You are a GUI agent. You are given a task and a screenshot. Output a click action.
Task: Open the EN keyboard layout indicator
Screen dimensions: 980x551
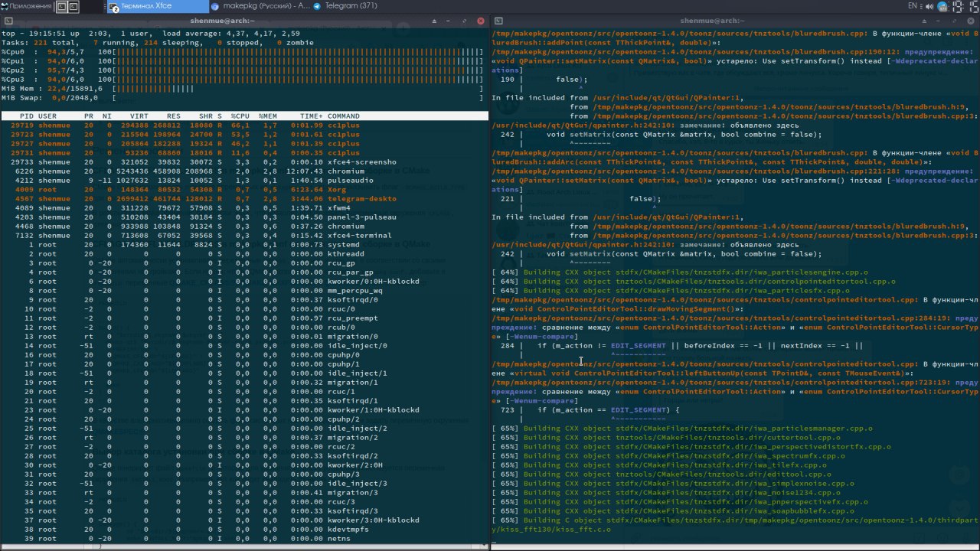pos(913,6)
